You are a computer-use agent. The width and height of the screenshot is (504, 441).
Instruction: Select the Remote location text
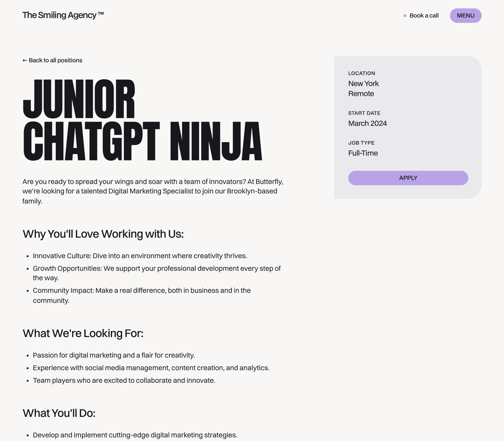click(361, 94)
